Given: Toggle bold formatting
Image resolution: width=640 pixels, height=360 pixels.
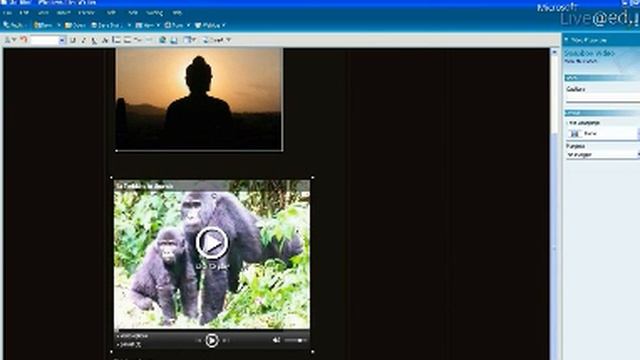Looking at the screenshot, I should pos(73,40).
